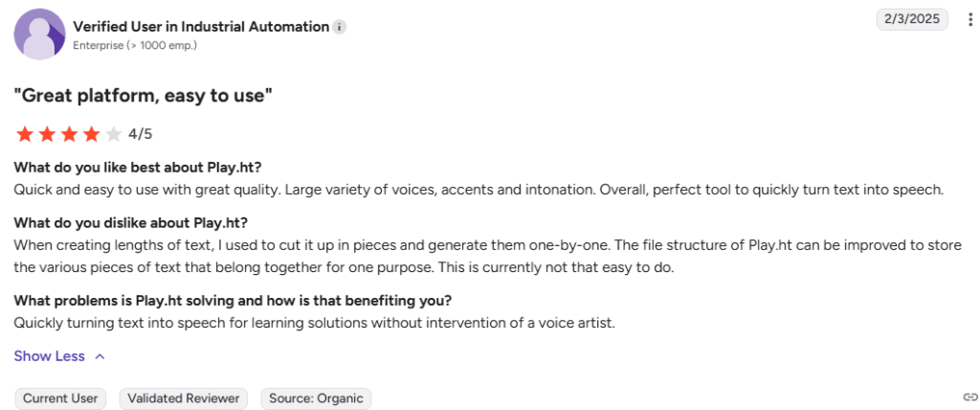This screenshot has height=410, width=980.
Task: Click the upward chevron beside Show Less
Action: click(100, 356)
